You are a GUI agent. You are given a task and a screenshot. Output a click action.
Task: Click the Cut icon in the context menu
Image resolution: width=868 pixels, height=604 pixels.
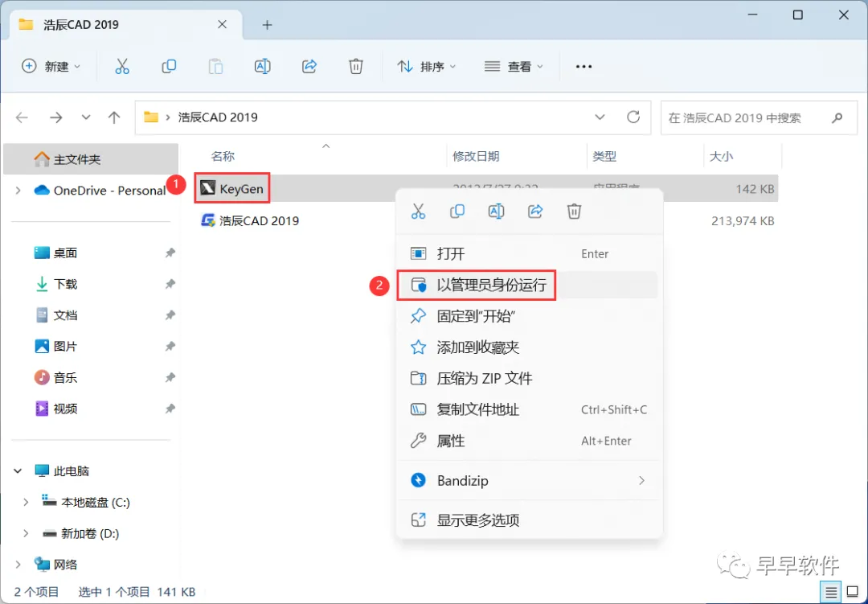(418, 212)
